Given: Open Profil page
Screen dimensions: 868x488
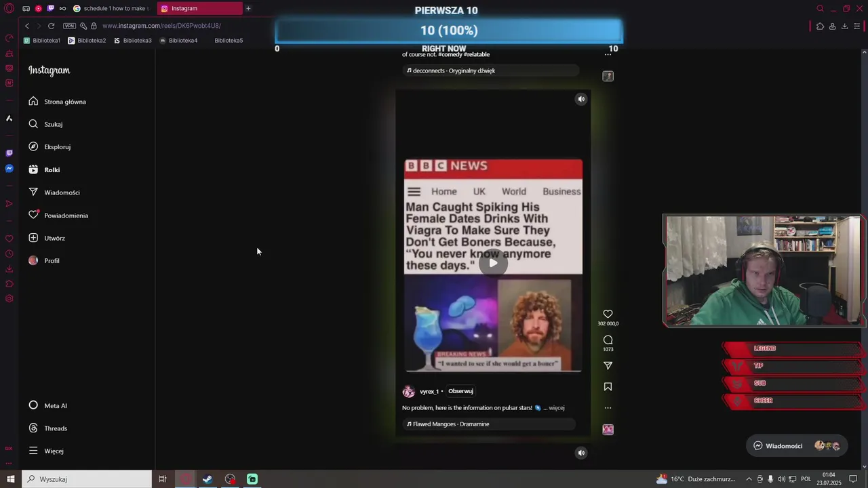Looking at the screenshot, I should (45, 260).
